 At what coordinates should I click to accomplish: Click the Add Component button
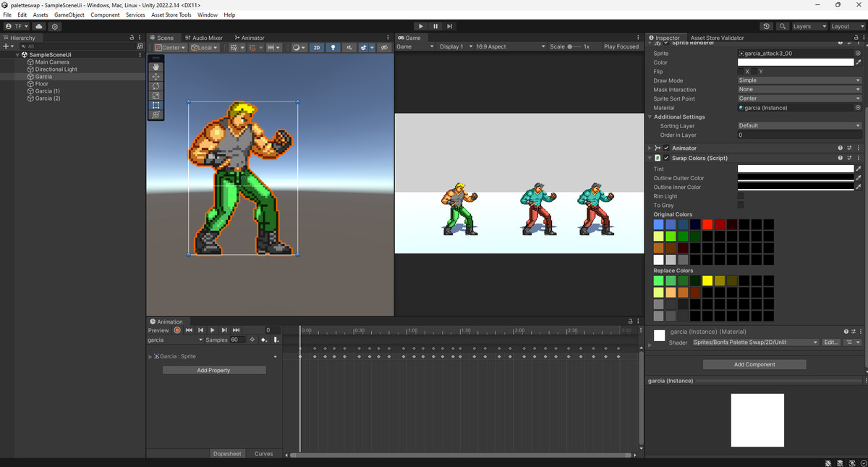coord(755,364)
